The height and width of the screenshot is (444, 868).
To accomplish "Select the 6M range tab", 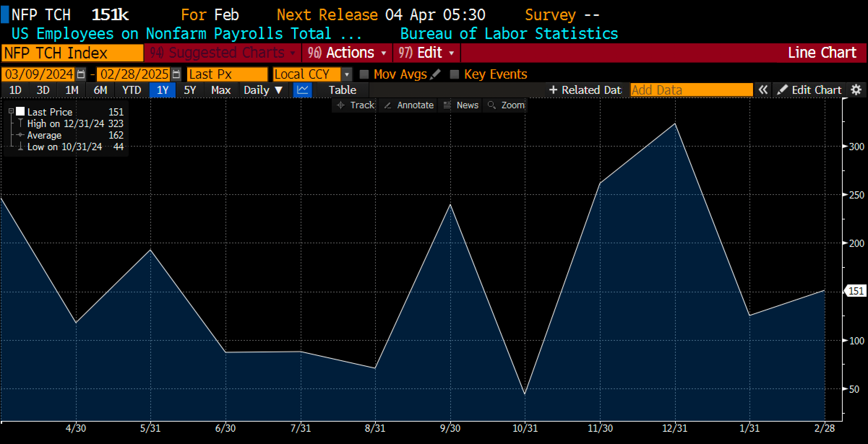I will [100, 90].
